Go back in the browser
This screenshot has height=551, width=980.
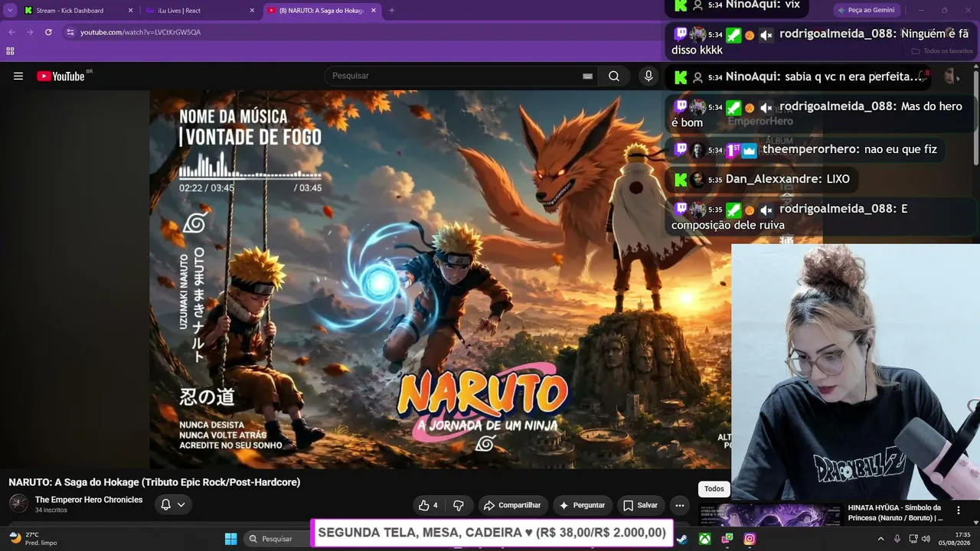tap(11, 32)
